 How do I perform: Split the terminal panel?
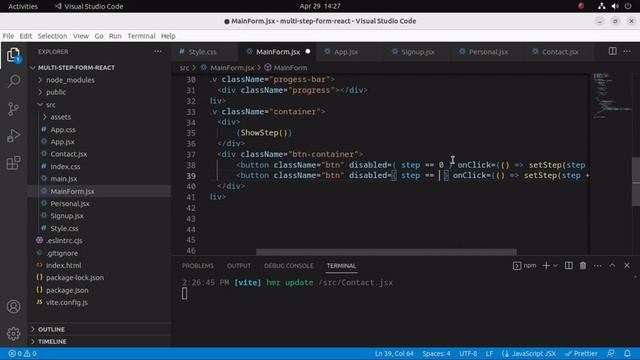tap(569, 266)
